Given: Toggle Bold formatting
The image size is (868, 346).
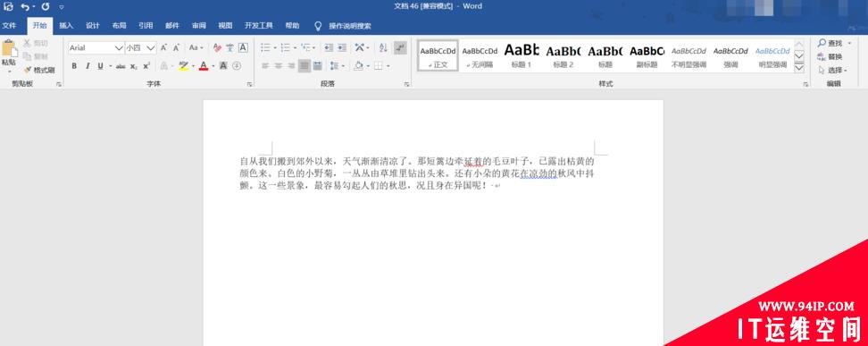Looking at the screenshot, I should tap(74, 66).
